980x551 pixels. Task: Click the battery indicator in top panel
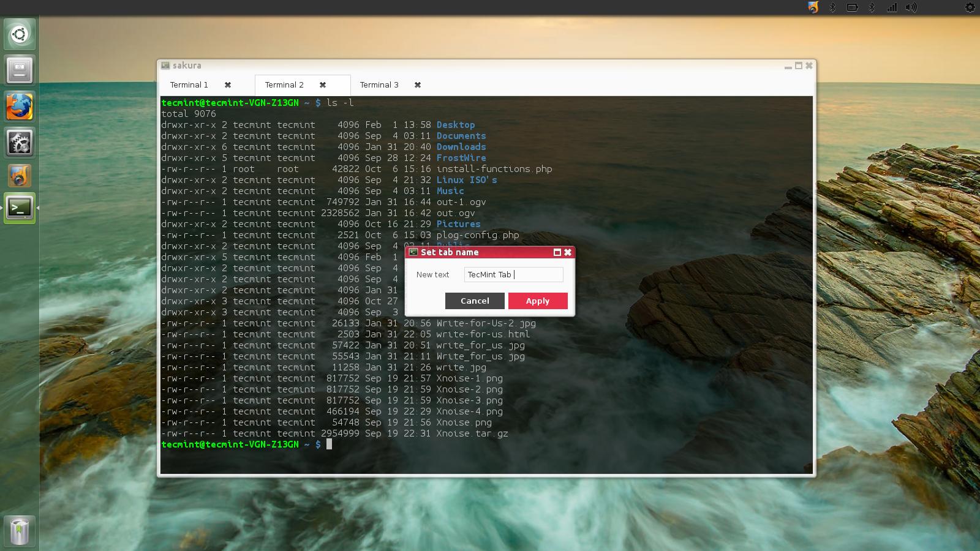pyautogui.click(x=852, y=7)
